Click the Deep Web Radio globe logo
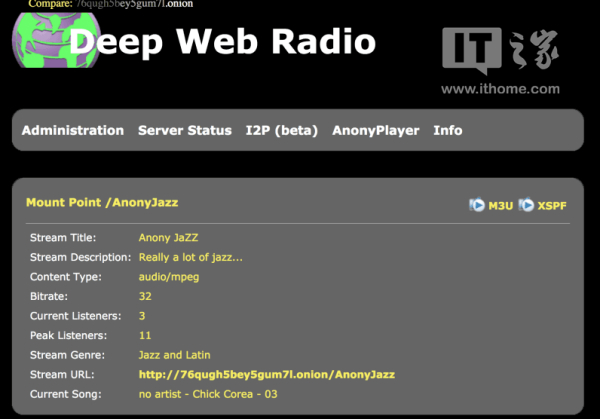Viewport: 600px width, 419px height. coord(57,40)
